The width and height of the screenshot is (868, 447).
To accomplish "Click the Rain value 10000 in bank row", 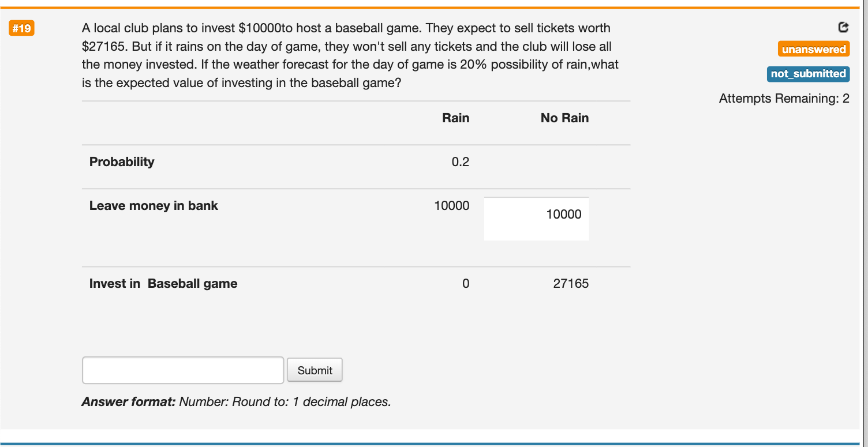I will 451,205.
